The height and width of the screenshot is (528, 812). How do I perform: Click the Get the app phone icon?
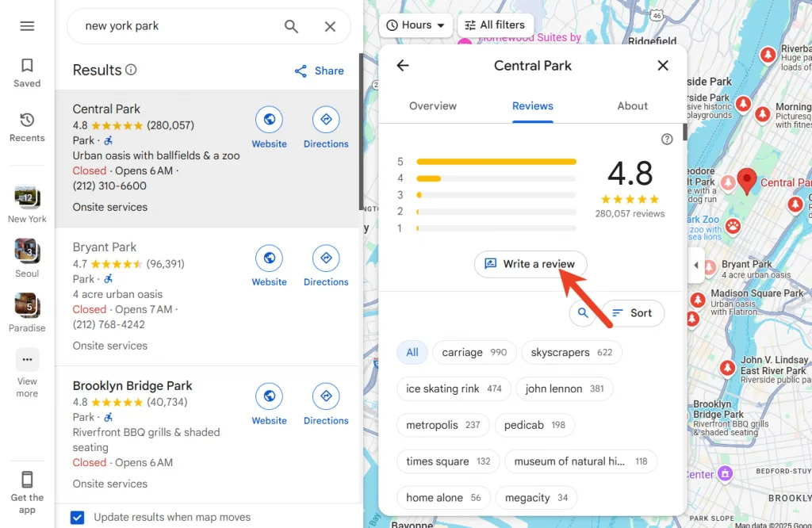(27, 480)
